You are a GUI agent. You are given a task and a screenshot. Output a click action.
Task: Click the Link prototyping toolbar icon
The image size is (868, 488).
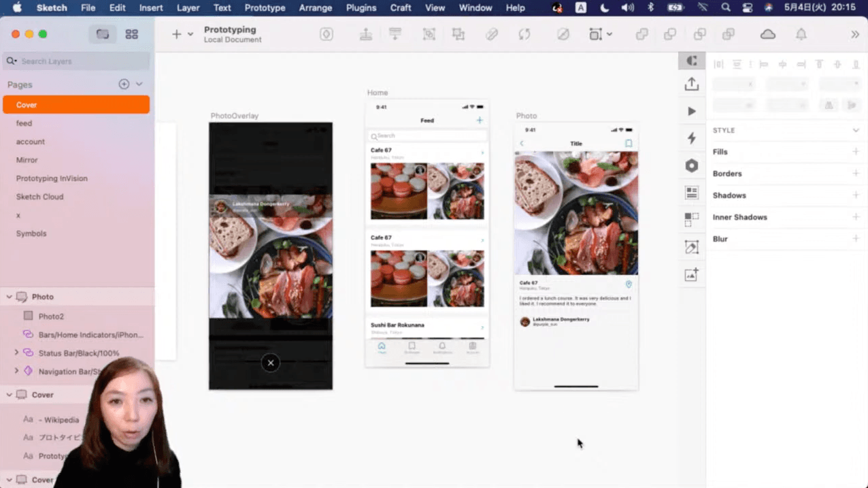click(x=492, y=34)
